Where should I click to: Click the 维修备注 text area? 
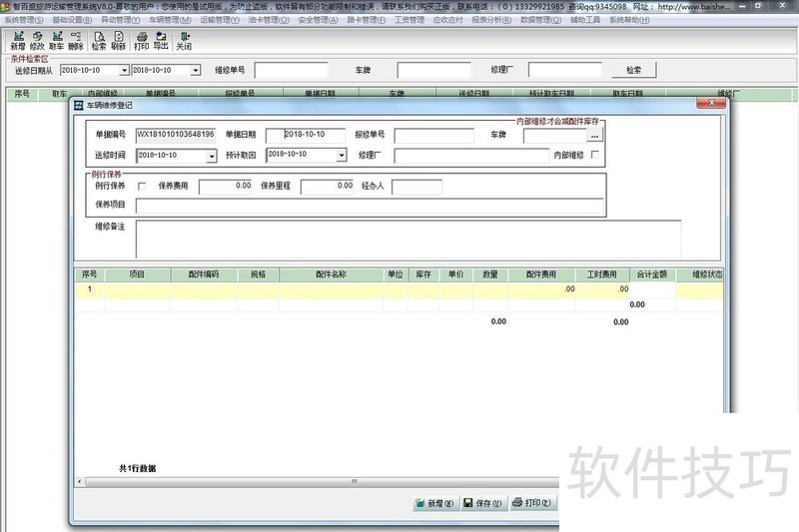click(407, 239)
